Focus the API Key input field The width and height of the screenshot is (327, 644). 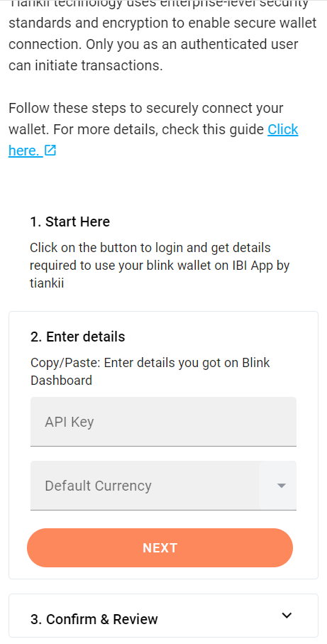tap(163, 421)
